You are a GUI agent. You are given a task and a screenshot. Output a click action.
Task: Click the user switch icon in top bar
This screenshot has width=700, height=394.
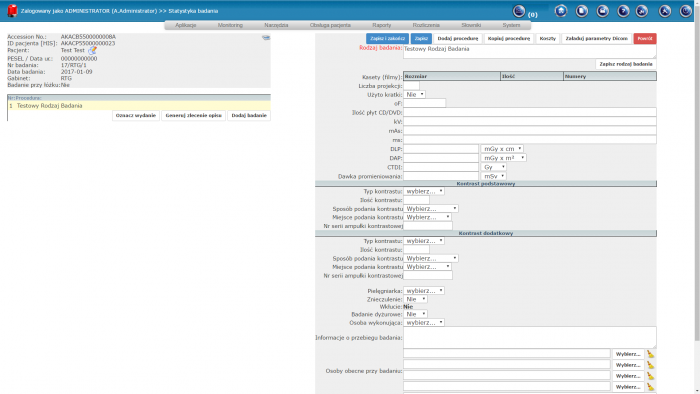point(642,11)
